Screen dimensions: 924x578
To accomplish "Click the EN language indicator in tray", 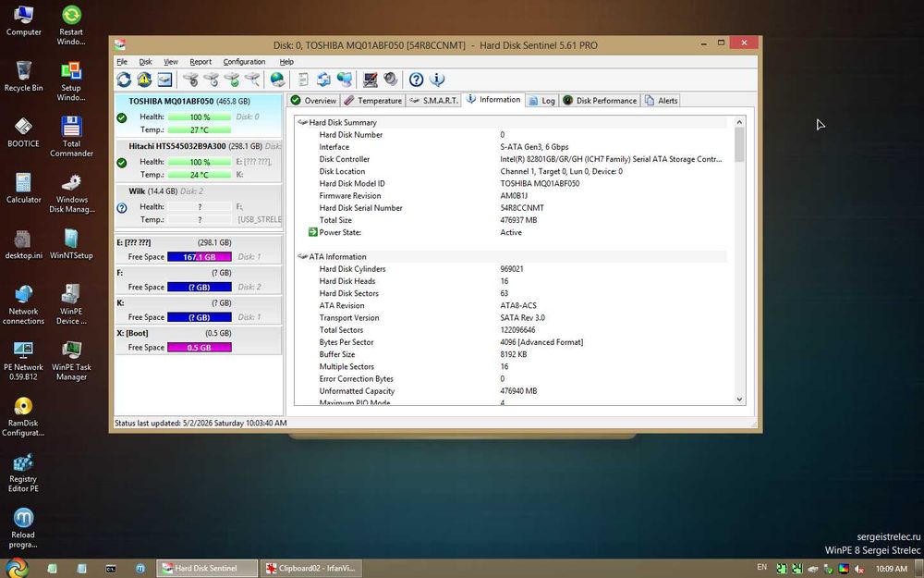I will (762, 568).
